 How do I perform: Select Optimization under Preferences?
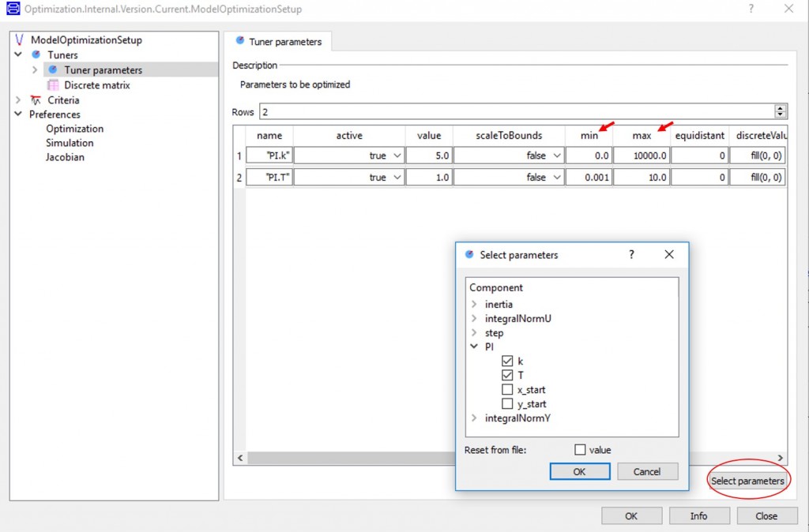(75, 129)
